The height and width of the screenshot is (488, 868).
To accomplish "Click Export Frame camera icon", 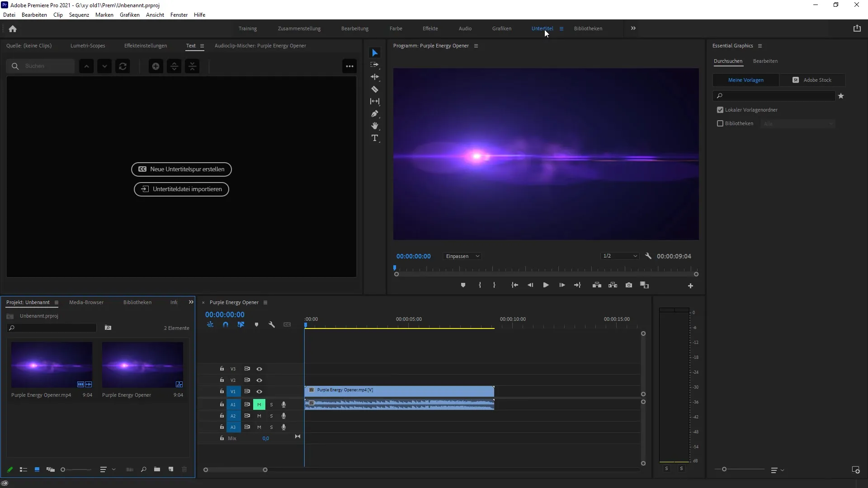I will pyautogui.click(x=629, y=285).
